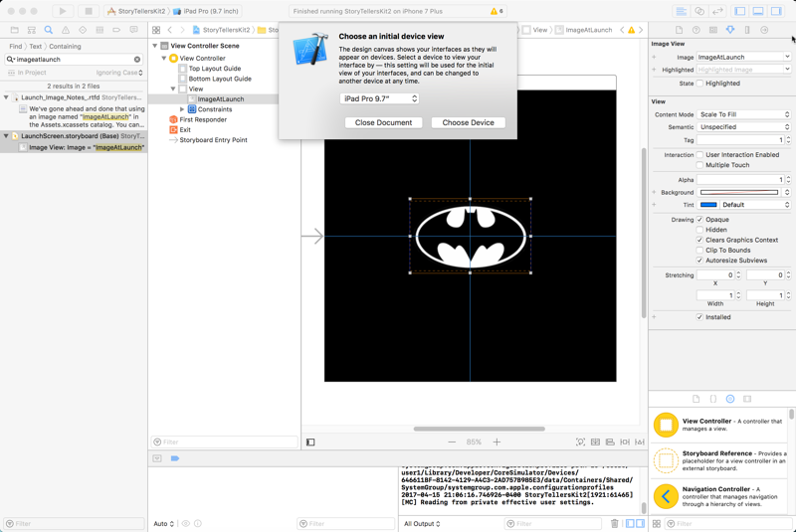Image resolution: width=796 pixels, height=532 pixels.
Task: Hide the Navigator pane
Action: [x=740, y=11]
